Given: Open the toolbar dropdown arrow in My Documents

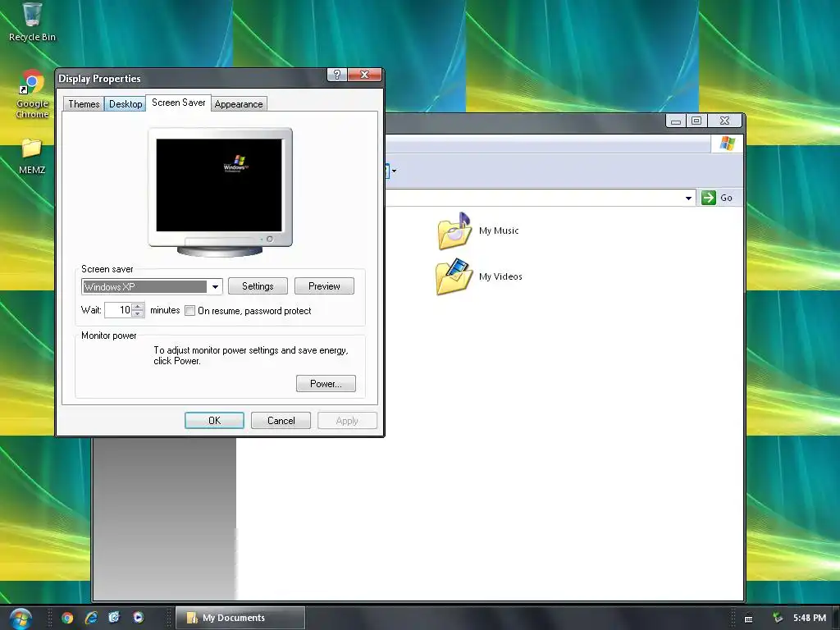Looking at the screenshot, I should click(x=395, y=171).
